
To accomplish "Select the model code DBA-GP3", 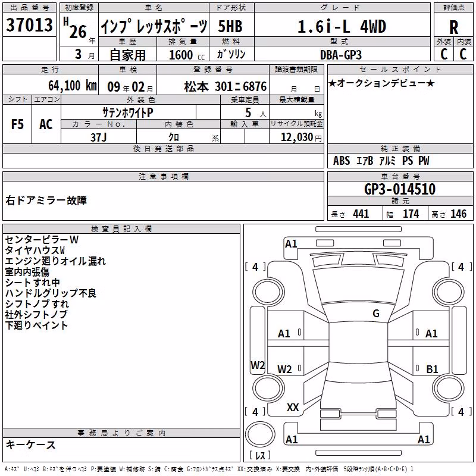I will (341, 55).
